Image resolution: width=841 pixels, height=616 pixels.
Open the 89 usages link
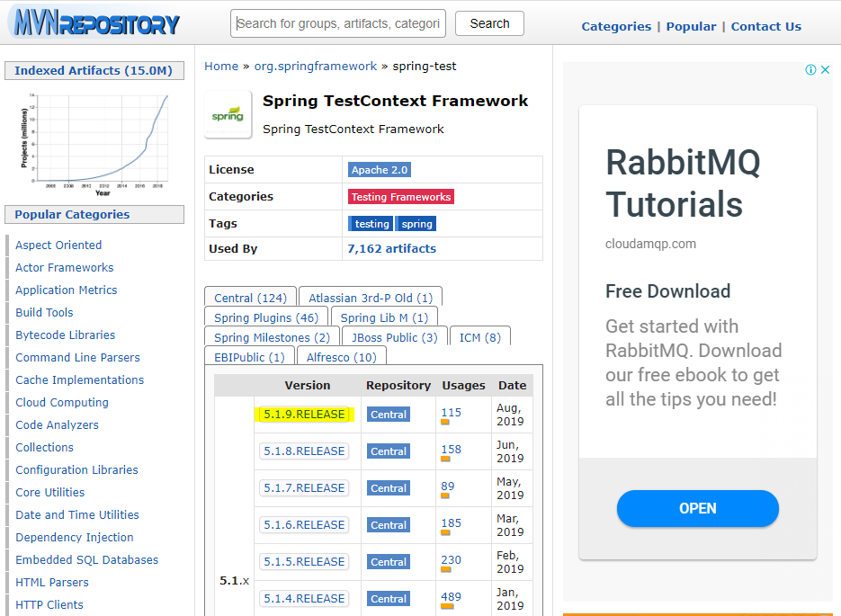click(447, 487)
